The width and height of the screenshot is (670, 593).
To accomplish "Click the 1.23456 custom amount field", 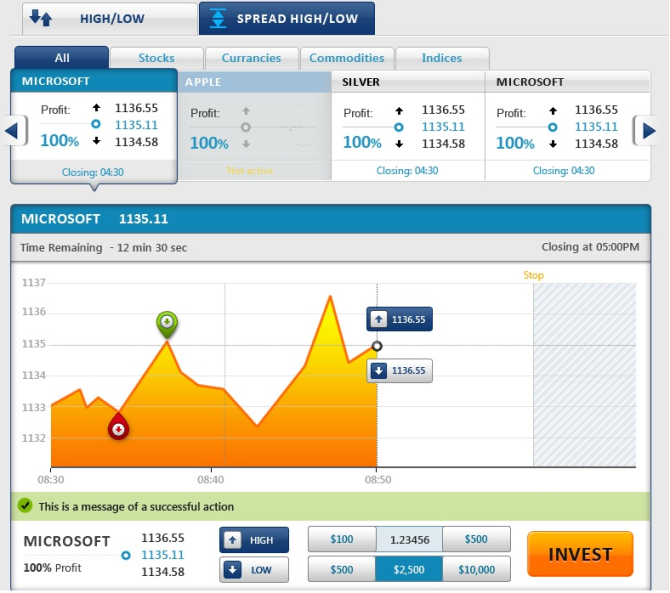I will pyautogui.click(x=409, y=540).
